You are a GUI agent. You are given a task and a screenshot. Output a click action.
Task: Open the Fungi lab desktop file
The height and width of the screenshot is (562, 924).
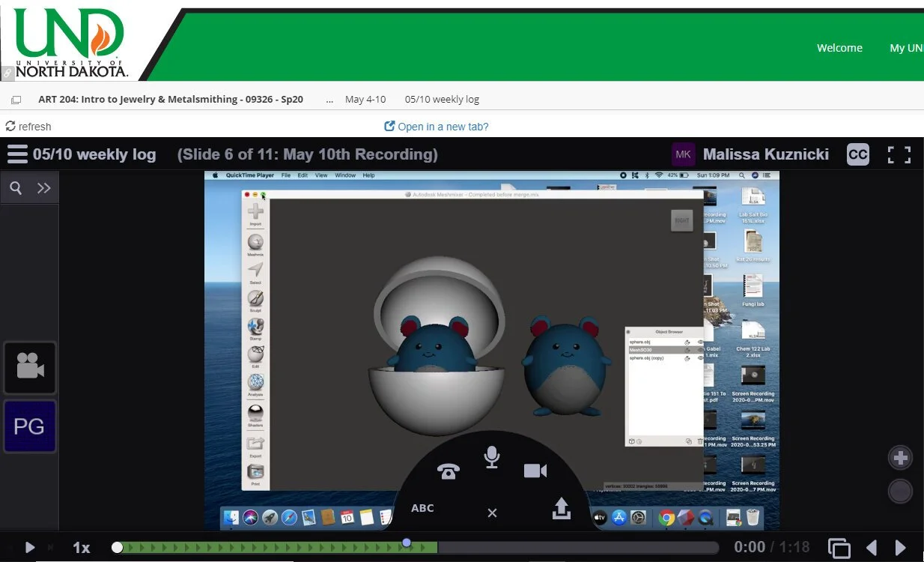click(753, 289)
